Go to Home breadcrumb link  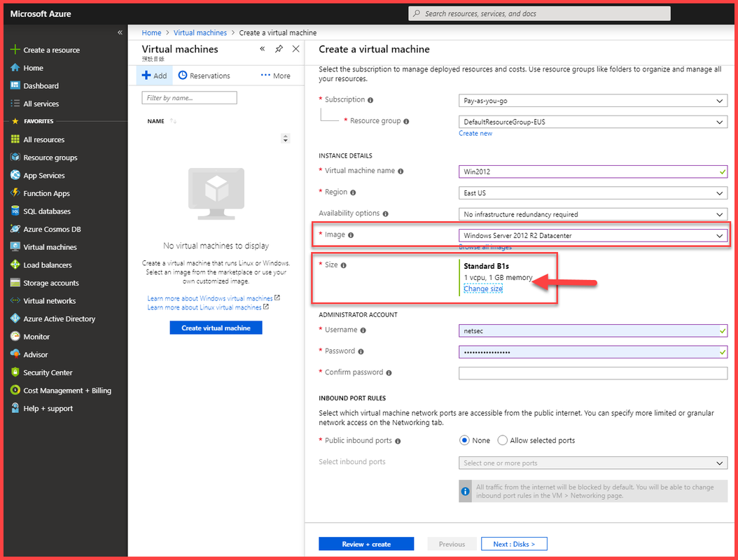tap(151, 32)
